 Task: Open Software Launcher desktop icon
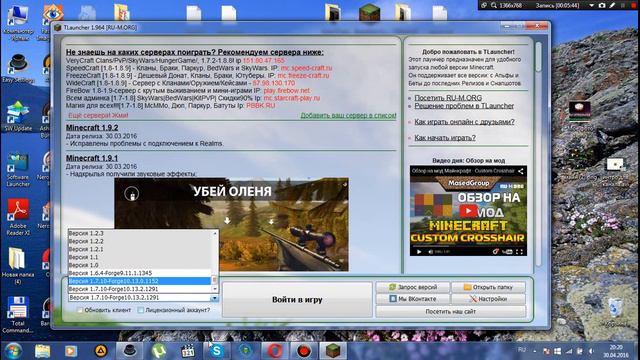coord(18,169)
